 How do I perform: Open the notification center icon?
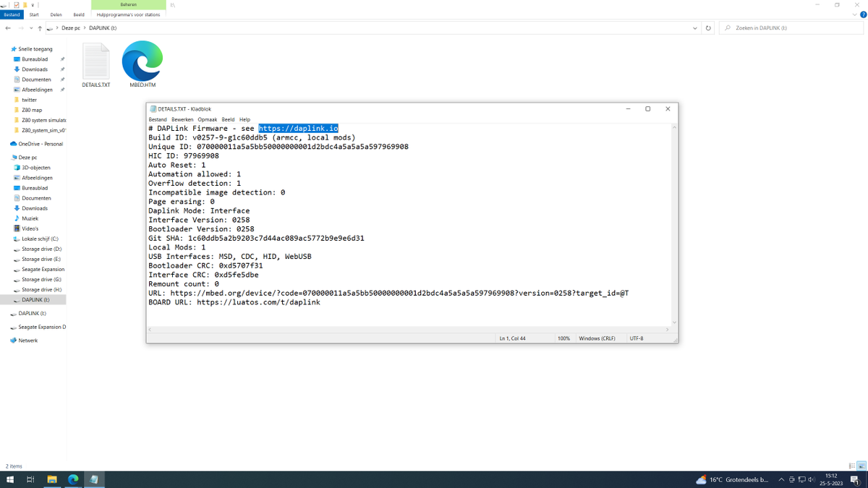854,479
